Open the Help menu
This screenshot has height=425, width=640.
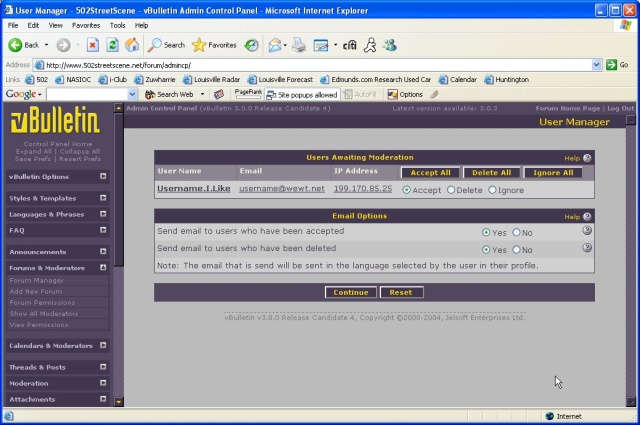[x=141, y=25]
